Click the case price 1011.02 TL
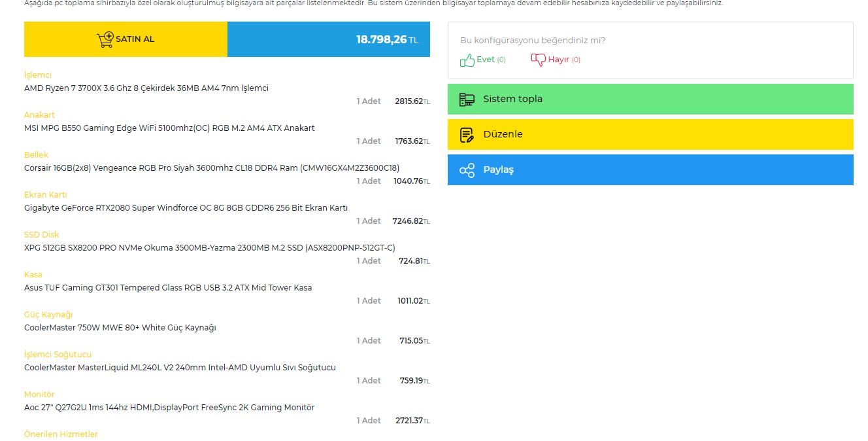The height and width of the screenshot is (441, 868). [414, 301]
